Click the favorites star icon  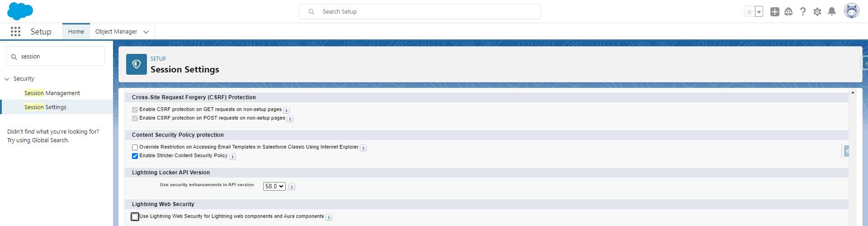750,12
